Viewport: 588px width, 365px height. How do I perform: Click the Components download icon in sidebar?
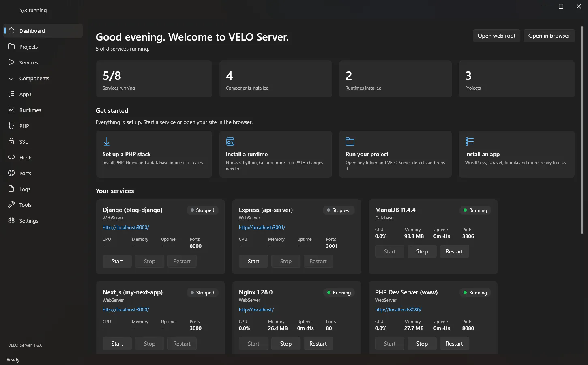(11, 78)
